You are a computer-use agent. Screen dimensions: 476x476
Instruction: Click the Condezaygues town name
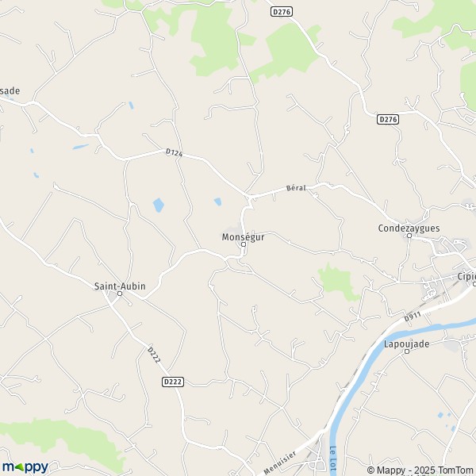point(409,228)
